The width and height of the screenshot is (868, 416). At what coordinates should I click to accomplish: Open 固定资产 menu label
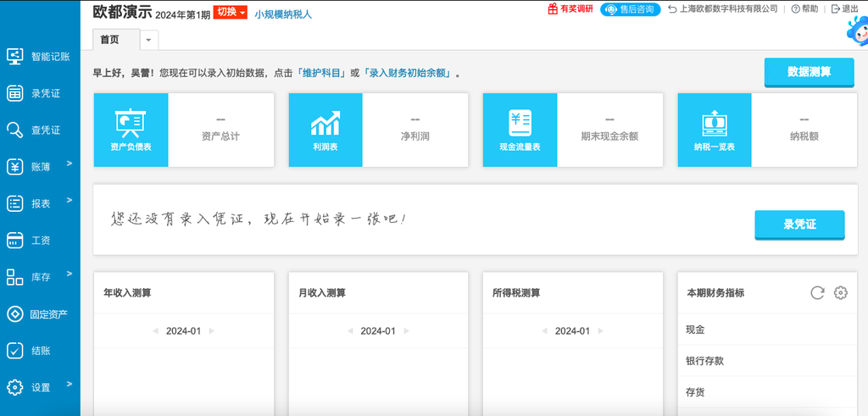coord(48,314)
